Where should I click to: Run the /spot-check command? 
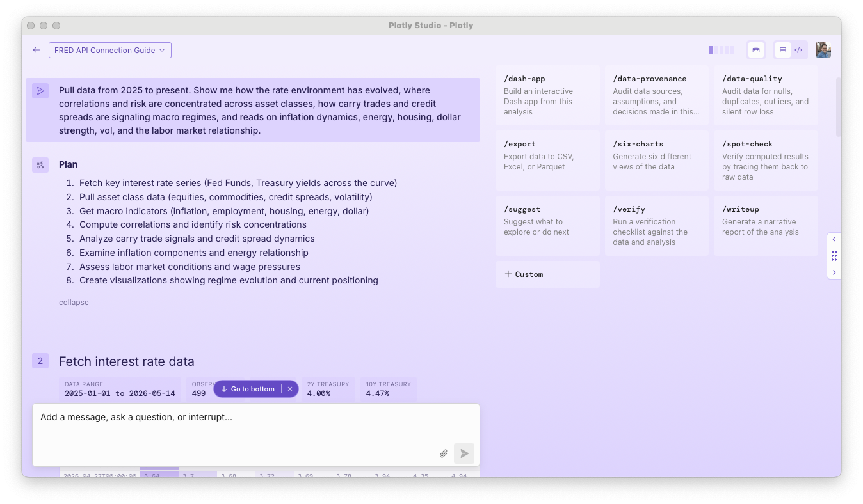[766, 161]
